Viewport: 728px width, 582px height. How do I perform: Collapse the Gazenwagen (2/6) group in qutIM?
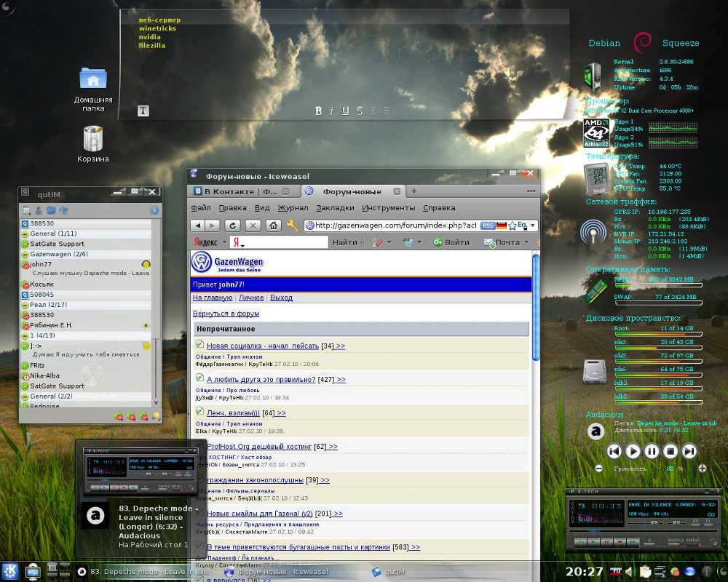25,255
